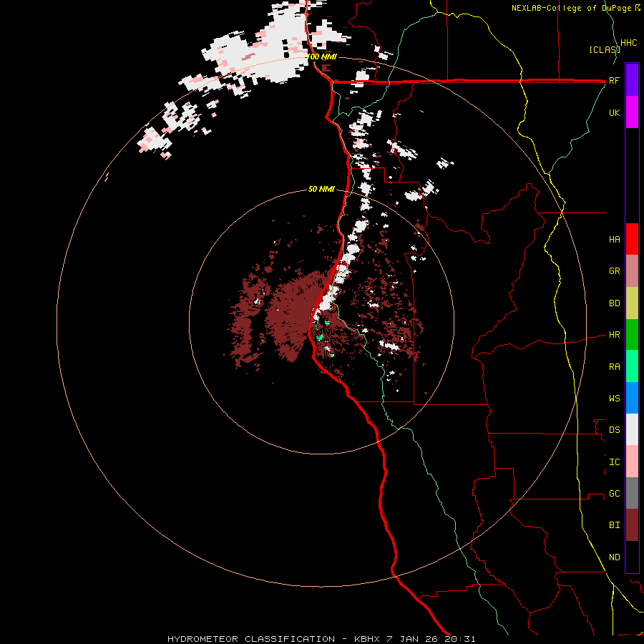The image size is (644, 644).
Task: Click the "ND" legend label
Action: (614, 557)
